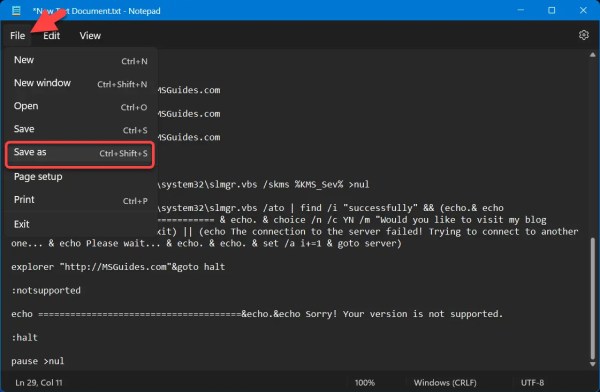The width and height of the screenshot is (600, 392).
Task: Select Print from the File menu
Action: 80,200
